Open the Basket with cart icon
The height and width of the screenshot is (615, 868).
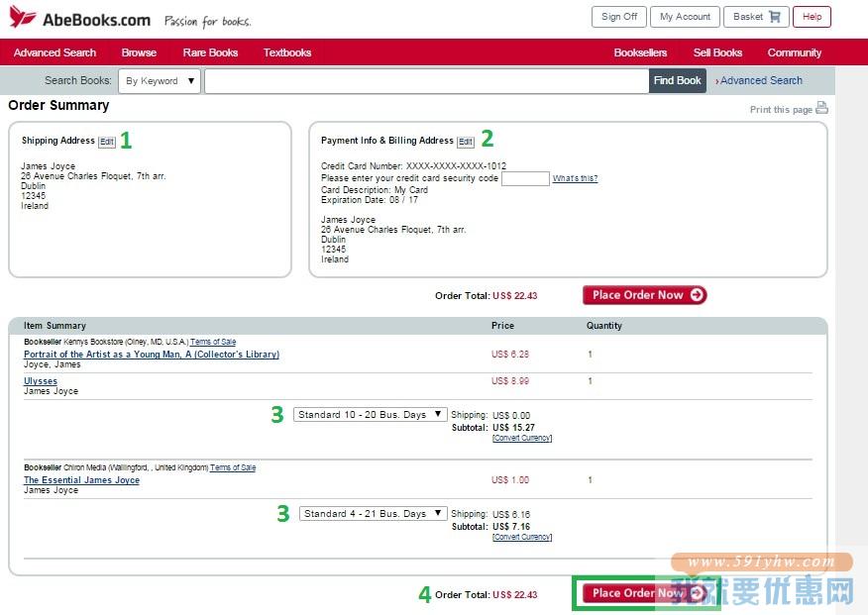pyautogui.click(x=756, y=17)
